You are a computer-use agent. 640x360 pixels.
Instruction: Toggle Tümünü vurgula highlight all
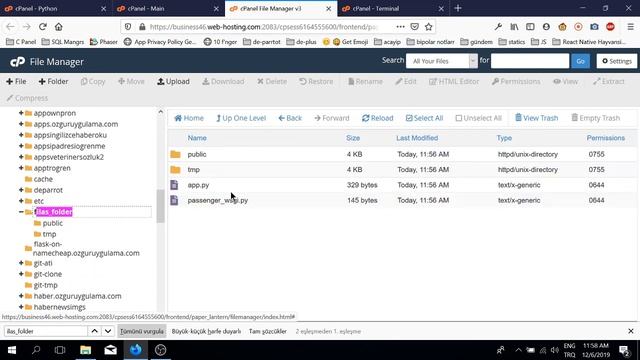(142, 331)
